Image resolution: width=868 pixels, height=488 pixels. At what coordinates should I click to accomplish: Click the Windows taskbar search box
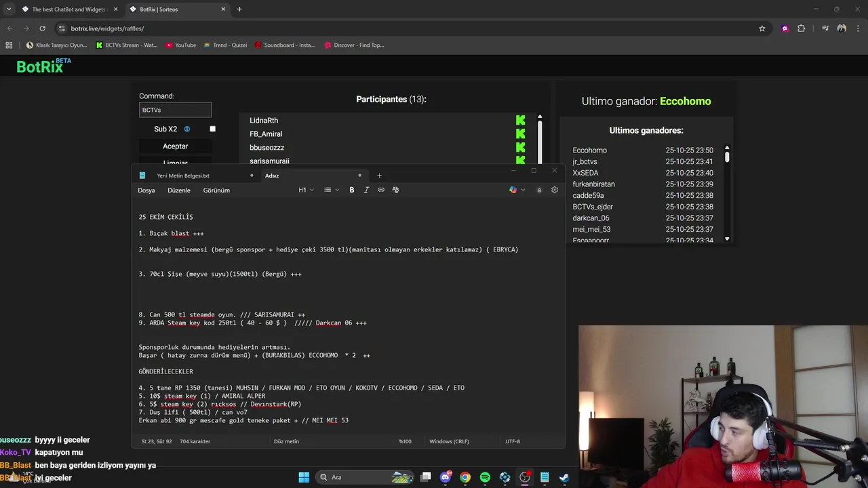point(366,477)
